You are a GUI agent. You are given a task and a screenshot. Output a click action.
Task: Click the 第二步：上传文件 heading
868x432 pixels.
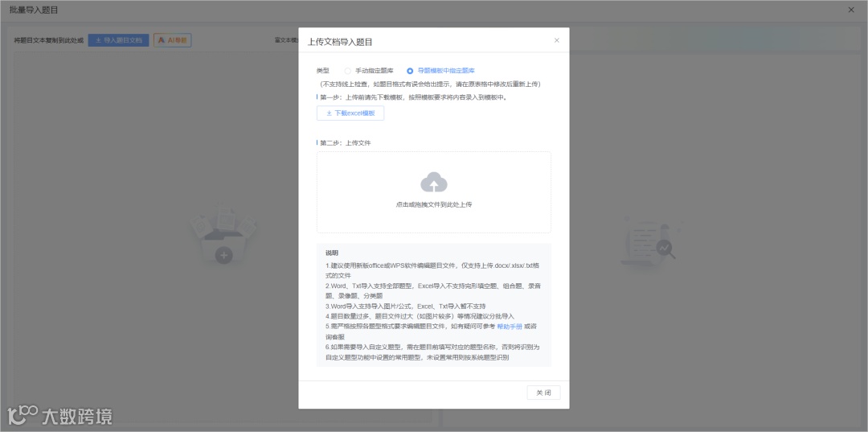pos(346,143)
